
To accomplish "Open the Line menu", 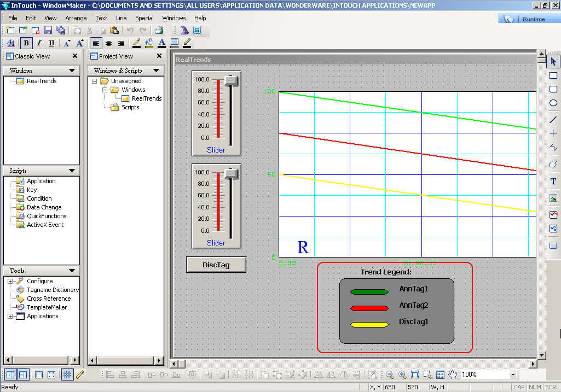I will pos(122,18).
